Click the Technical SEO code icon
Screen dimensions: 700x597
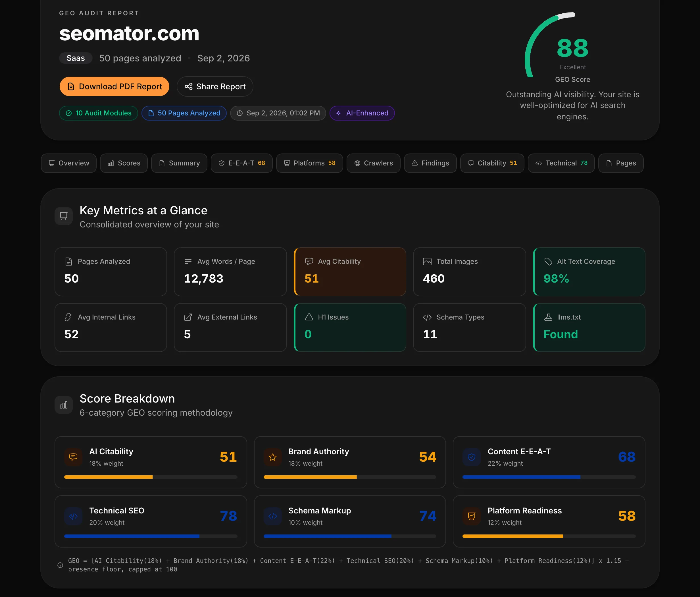(x=73, y=516)
